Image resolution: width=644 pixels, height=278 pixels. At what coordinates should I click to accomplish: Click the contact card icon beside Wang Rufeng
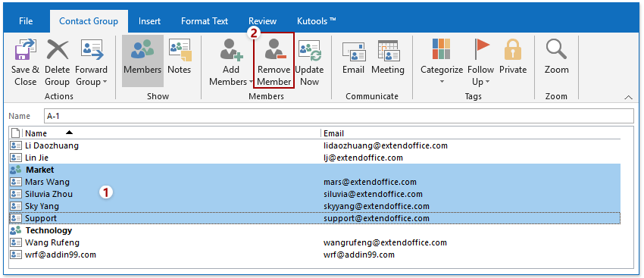[x=16, y=242]
